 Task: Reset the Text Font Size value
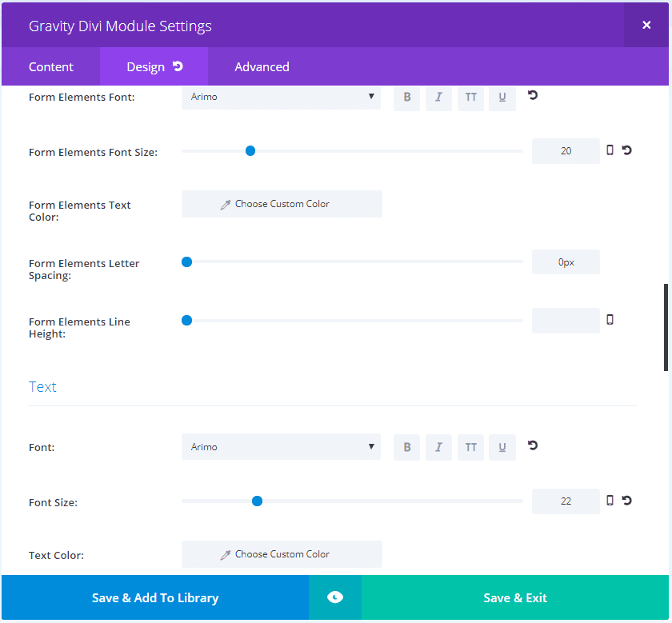click(x=627, y=501)
